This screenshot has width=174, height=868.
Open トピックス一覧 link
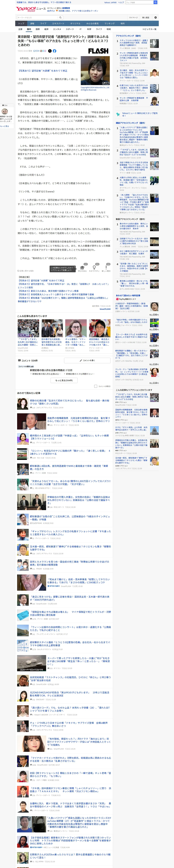(x=149, y=29)
